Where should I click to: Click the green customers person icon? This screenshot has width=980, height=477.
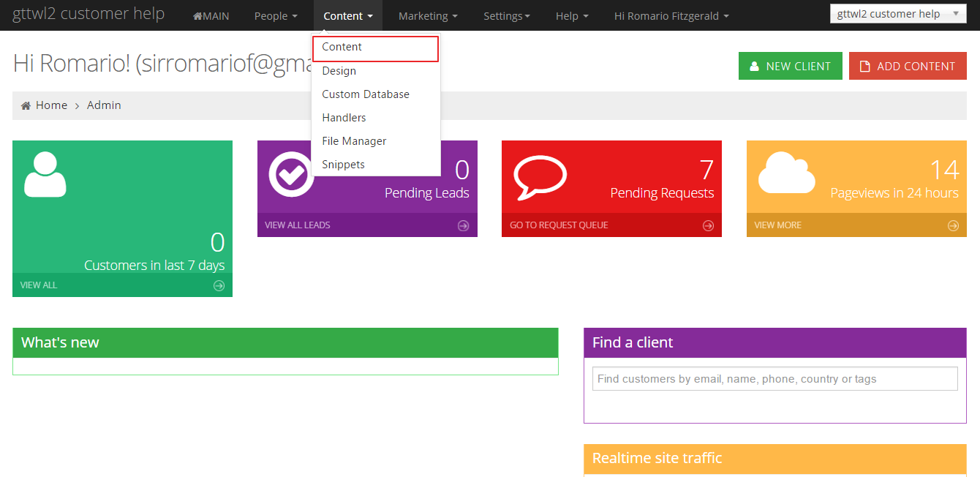[x=45, y=174]
